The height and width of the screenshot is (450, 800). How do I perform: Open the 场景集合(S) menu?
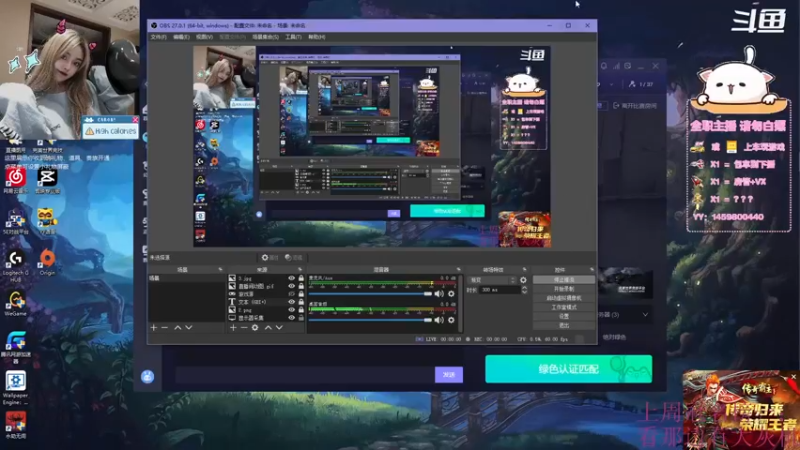point(265,37)
